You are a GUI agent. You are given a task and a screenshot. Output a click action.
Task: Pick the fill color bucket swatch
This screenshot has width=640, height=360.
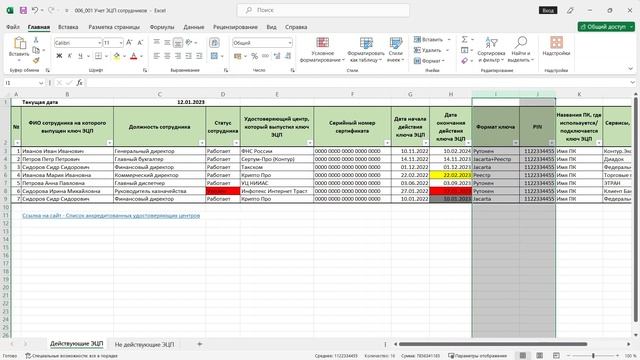point(116,56)
